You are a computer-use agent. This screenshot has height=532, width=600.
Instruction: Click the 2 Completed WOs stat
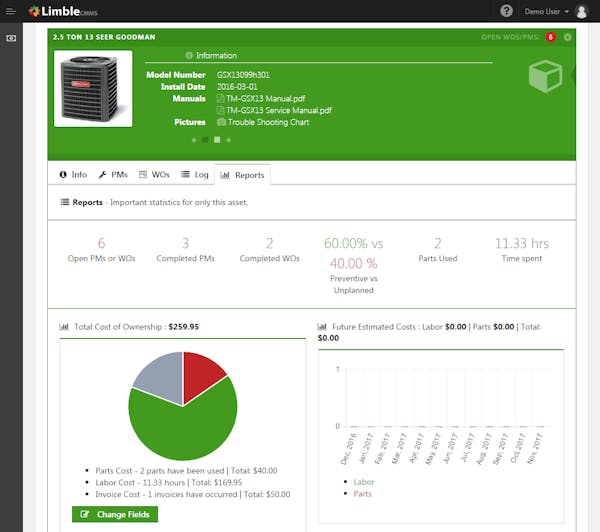pos(269,250)
